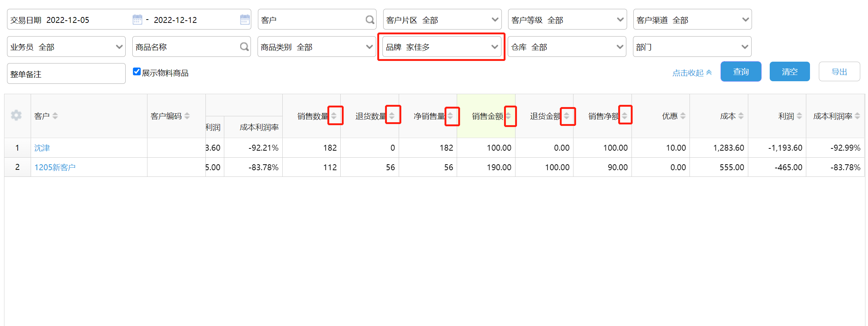The image size is (868, 326).
Task: Click cost cell 1,283.60
Action: (719, 148)
